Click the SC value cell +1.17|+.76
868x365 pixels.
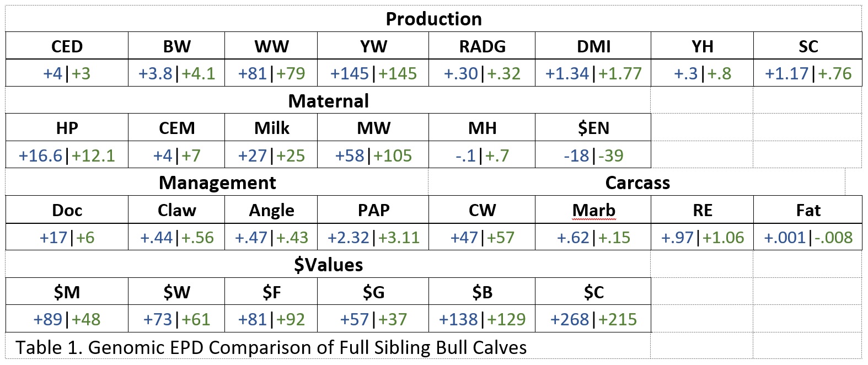tap(808, 73)
